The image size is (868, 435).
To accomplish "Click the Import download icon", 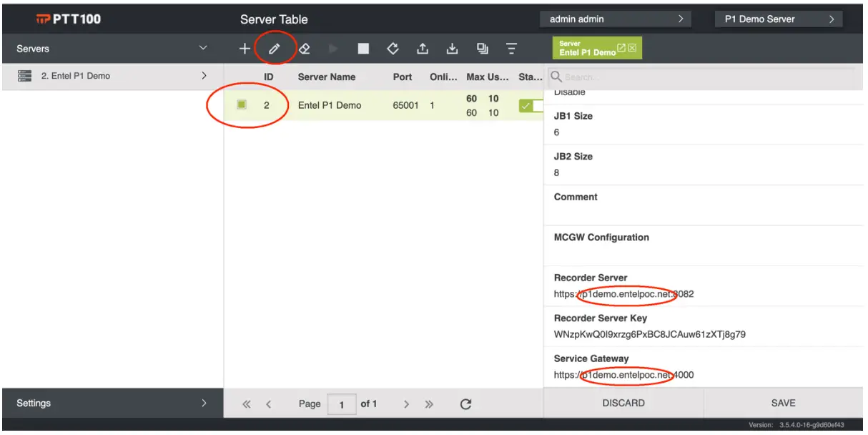I will [453, 48].
